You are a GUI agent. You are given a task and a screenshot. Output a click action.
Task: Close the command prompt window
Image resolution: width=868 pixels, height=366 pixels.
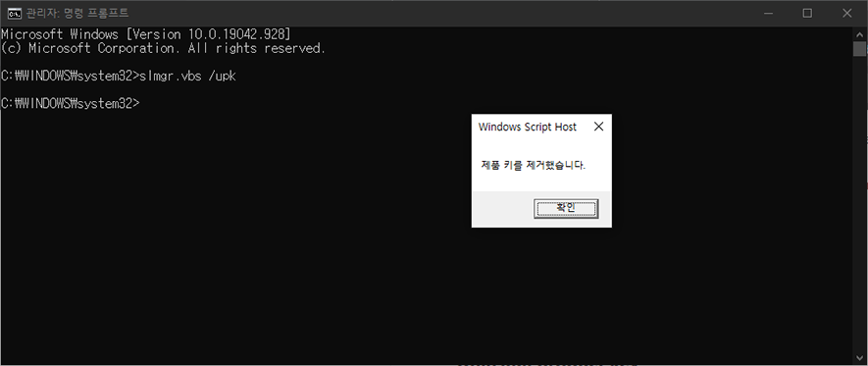coord(847,14)
